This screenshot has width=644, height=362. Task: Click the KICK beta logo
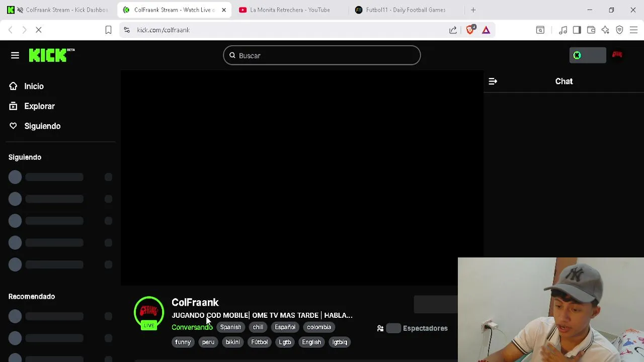tap(52, 55)
